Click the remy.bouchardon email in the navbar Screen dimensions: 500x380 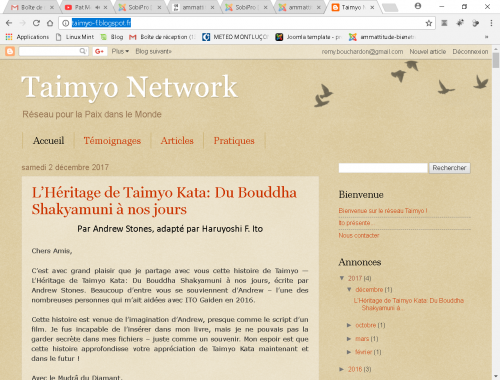click(362, 52)
